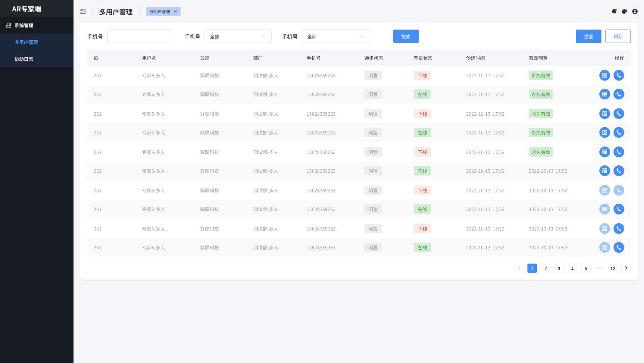Focus the 手机号 text input field
The width and height of the screenshot is (644, 363).
pos(141,37)
